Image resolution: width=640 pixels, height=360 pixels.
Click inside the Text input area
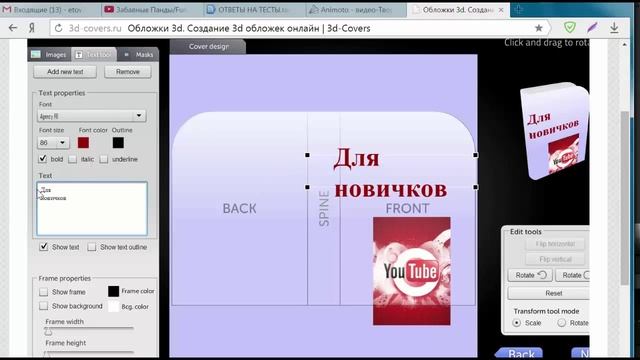point(92,209)
